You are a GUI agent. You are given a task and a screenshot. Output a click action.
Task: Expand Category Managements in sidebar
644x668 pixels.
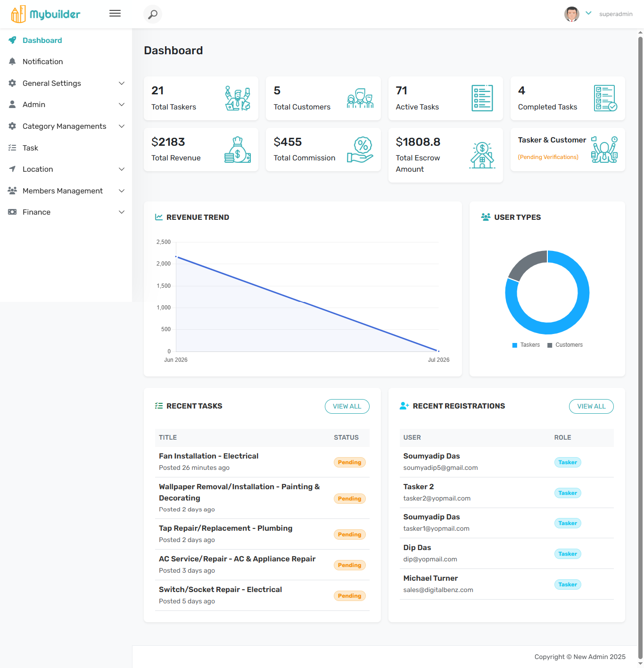pos(66,126)
